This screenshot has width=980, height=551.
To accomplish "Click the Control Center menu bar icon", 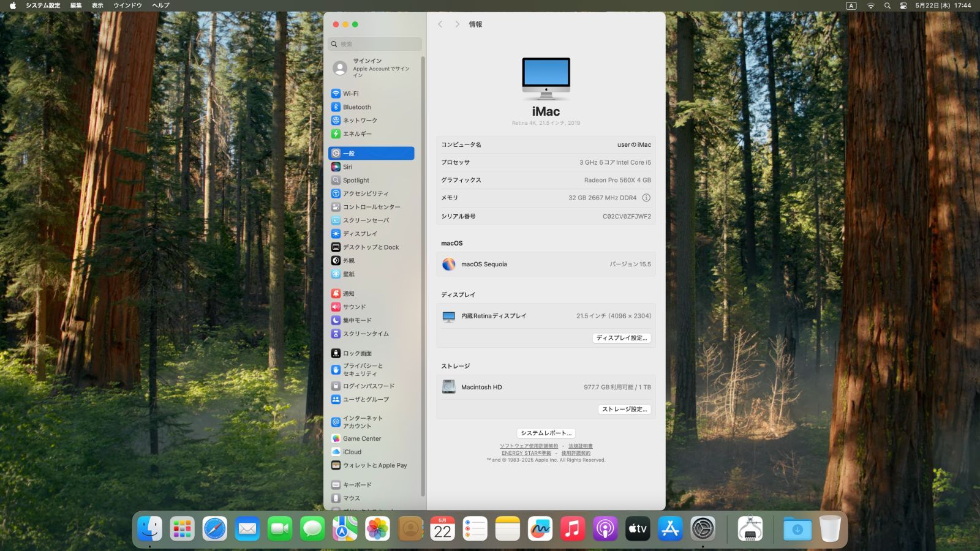I will (903, 6).
